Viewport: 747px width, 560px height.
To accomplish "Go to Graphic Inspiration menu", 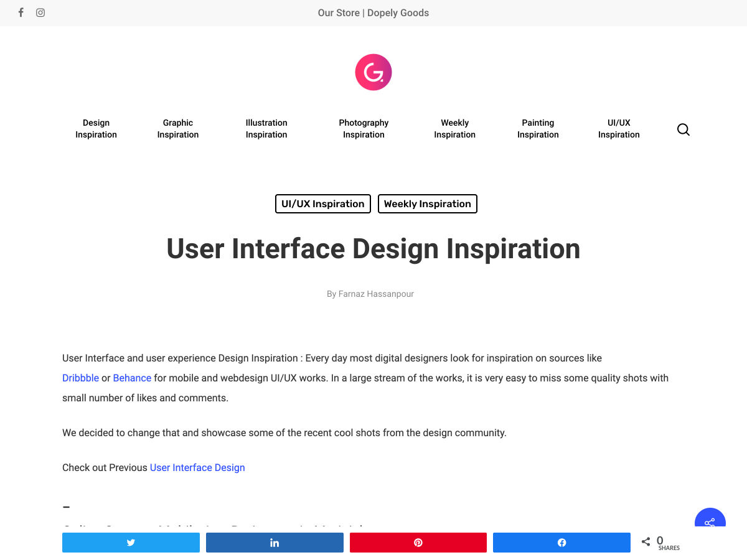I will 178,129.
